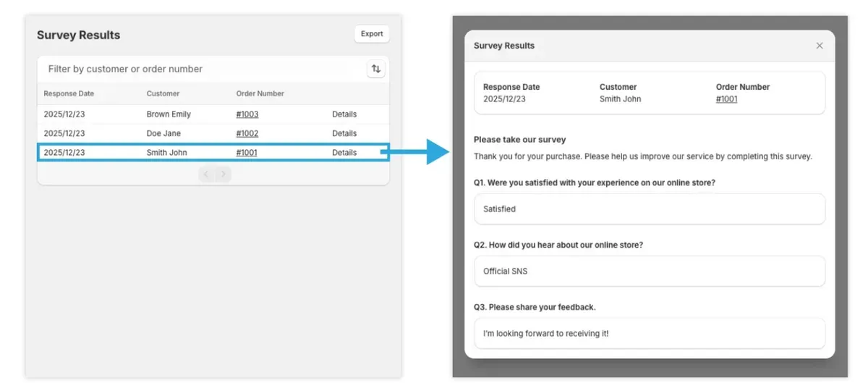
Task: View Details for Smith John
Action: click(x=344, y=153)
